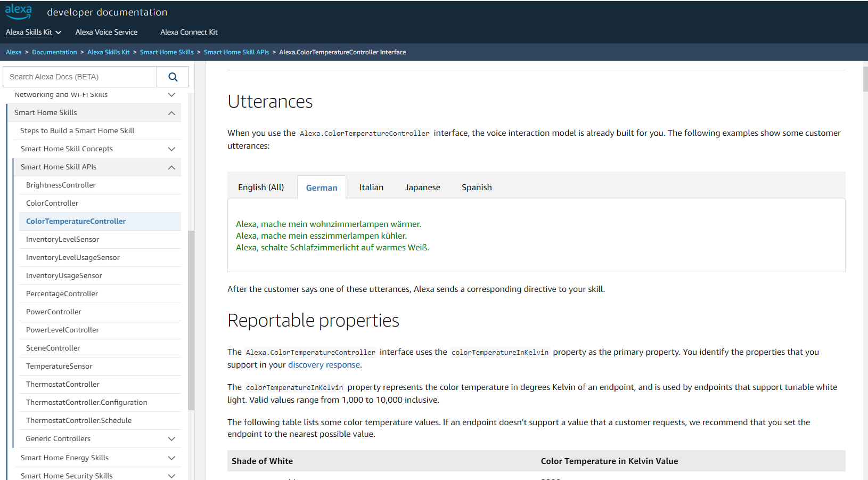Expand Networking and Wi-Fi Skills
Screen dimensions: 868x480
[x=171, y=95]
